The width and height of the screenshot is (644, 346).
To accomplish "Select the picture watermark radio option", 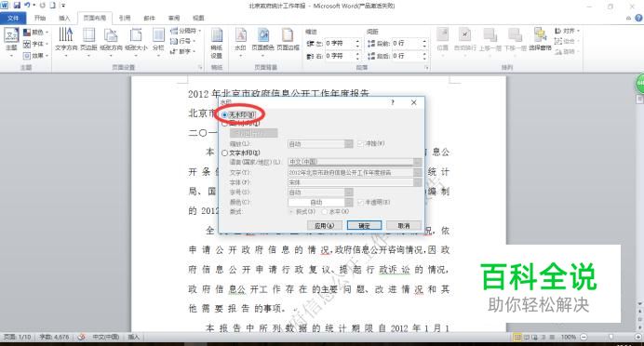I will click(x=224, y=123).
